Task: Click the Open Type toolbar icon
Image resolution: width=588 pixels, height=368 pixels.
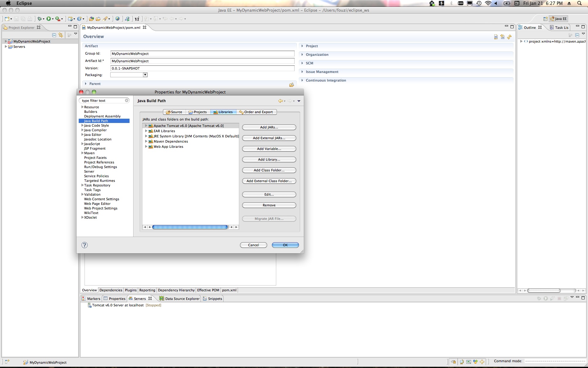Action: (91, 19)
